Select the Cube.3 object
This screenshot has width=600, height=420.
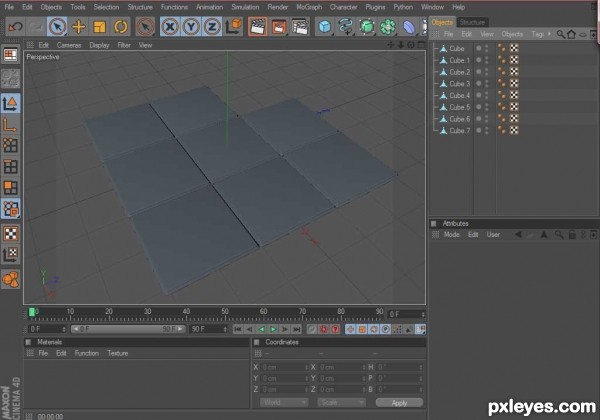(460, 84)
